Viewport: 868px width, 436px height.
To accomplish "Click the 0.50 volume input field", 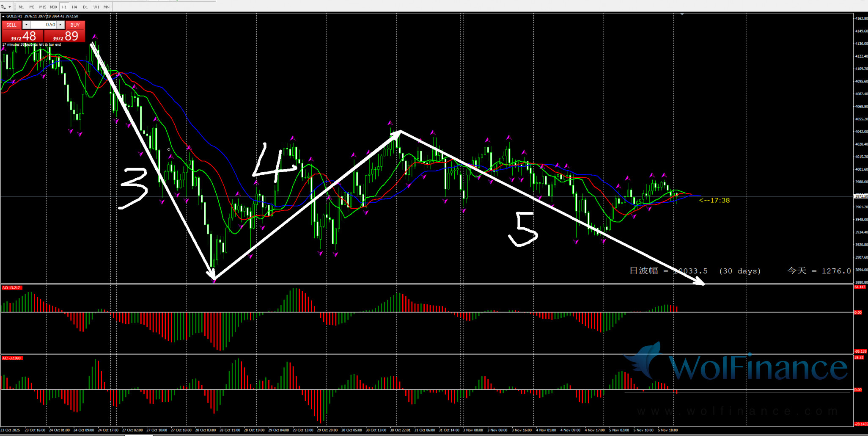I will pos(44,25).
